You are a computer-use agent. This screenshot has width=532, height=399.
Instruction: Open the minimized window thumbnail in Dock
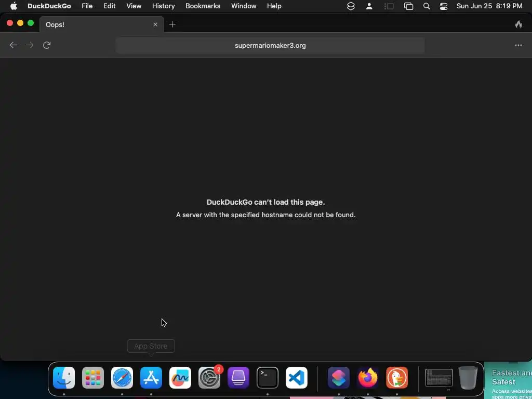click(438, 378)
